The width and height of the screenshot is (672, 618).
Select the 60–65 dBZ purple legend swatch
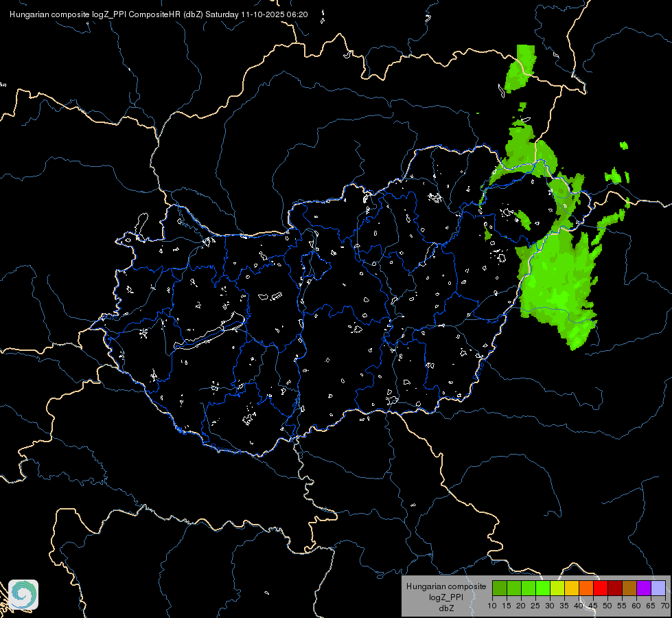(644, 588)
